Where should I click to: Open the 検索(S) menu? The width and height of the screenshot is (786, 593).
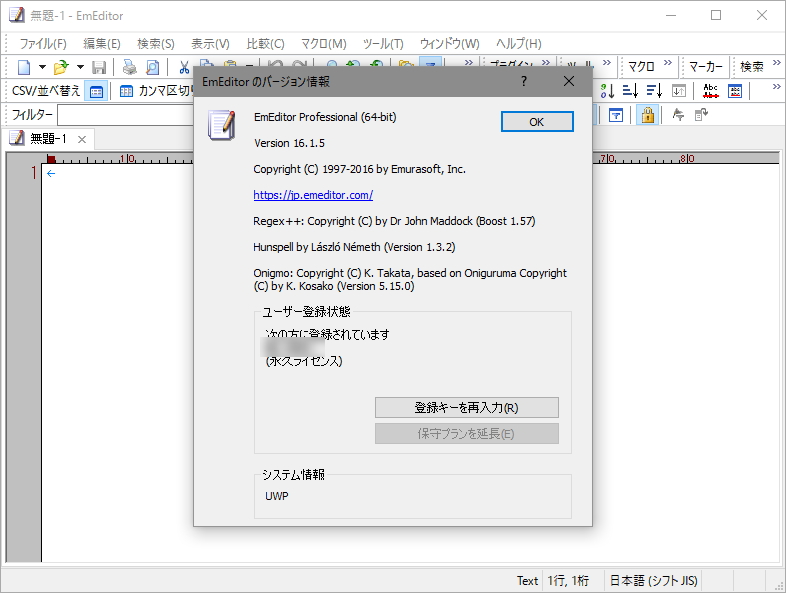coord(156,44)
